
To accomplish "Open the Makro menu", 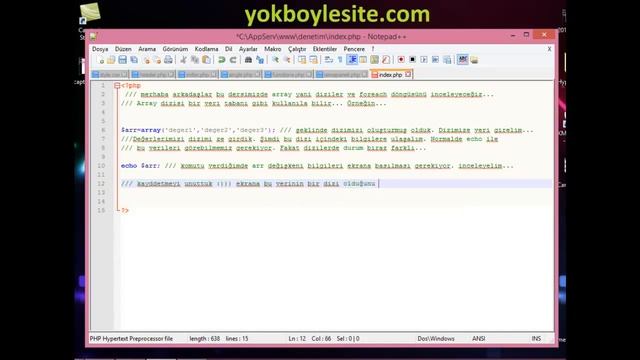I will tap(273, 49).
